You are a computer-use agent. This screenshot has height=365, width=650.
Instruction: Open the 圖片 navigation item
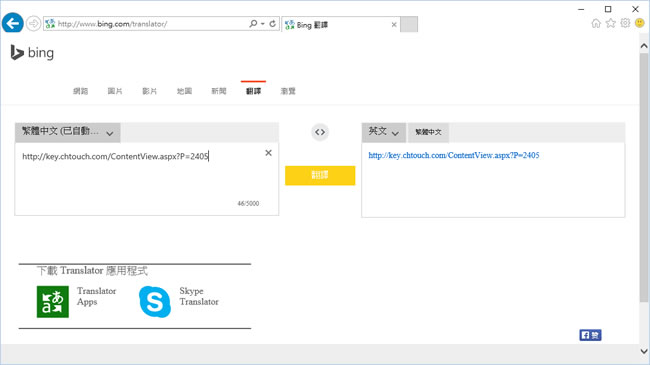pyautogui.click(x=115, y=91)
